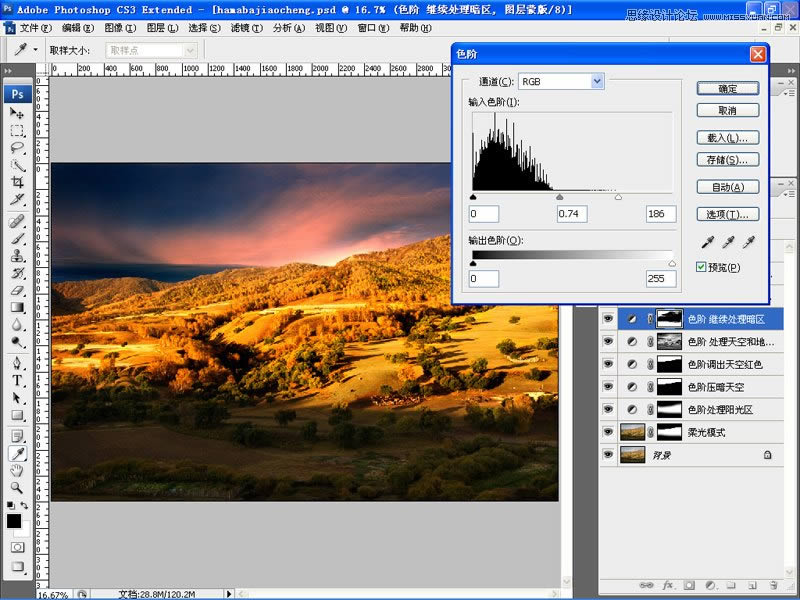
Task: Select the Move tool in toolbox
Action: click(18, 113)
